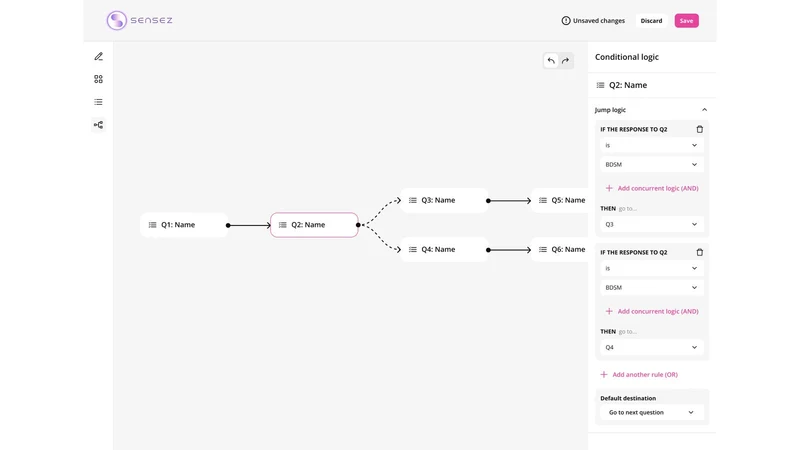The image size is (800, 450).
Task: Click the list icon on Q3 node
Action: pos(413,200)
